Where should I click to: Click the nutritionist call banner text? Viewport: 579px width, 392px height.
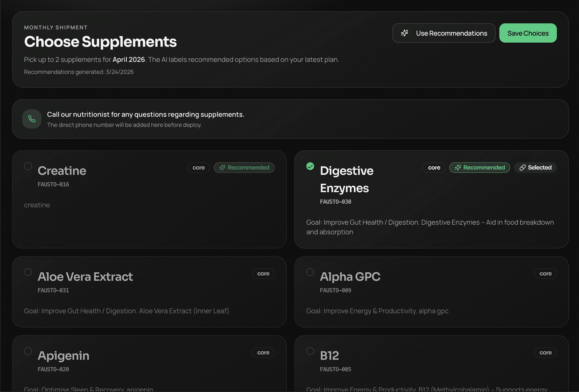146,115
